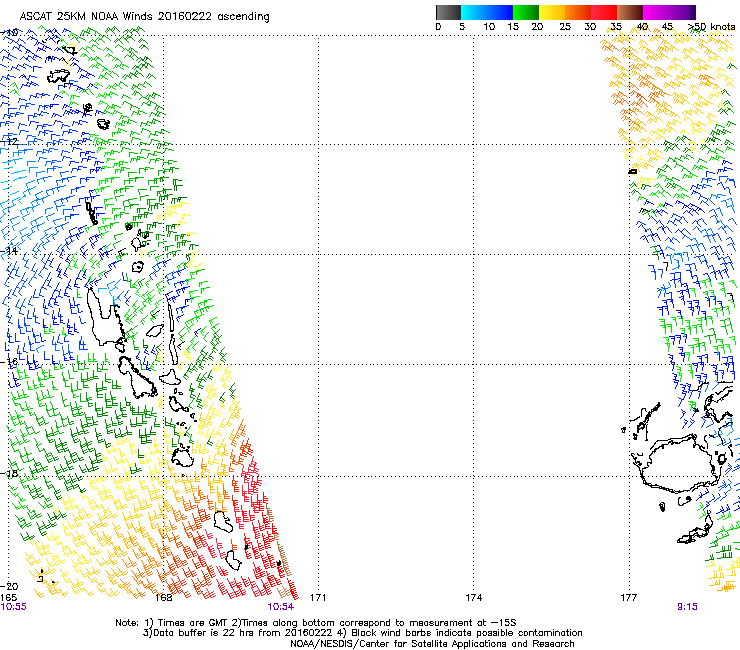Click the 9:15 time stamp
This screenshot has width=740, height=650.
(x=687, y=607)
